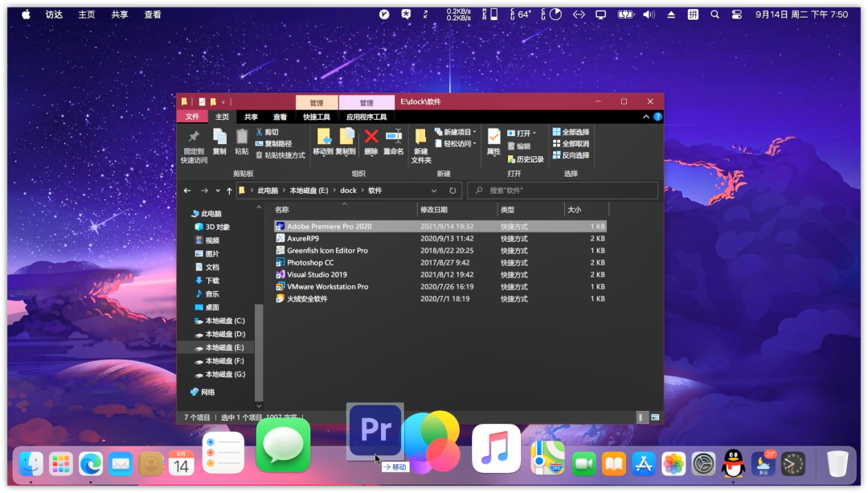Open QQ from the dock
868x493 pixels.
click(x=734, y=464)
